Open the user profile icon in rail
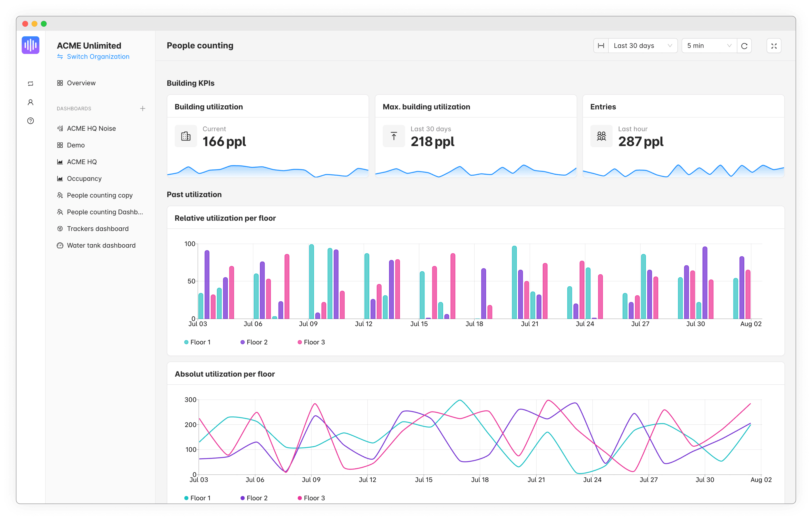 tap(31, 102)
